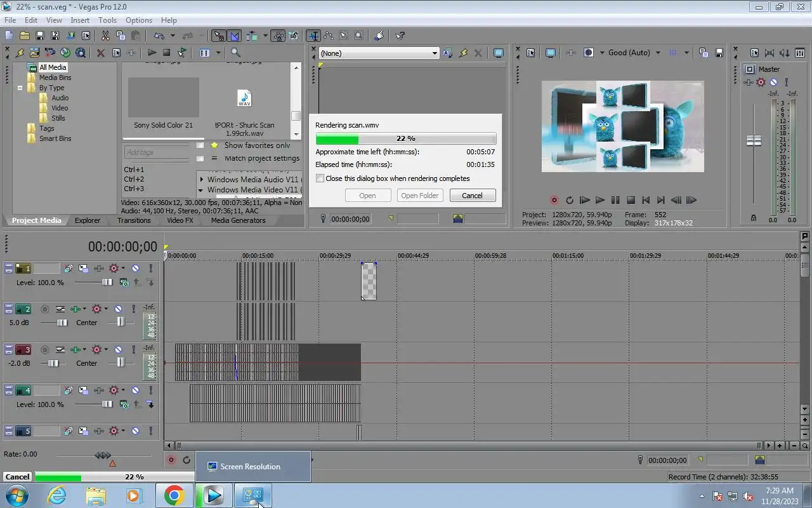
Task: Toggle Video Preview on external monitor
Action: (x=551, y=53)
